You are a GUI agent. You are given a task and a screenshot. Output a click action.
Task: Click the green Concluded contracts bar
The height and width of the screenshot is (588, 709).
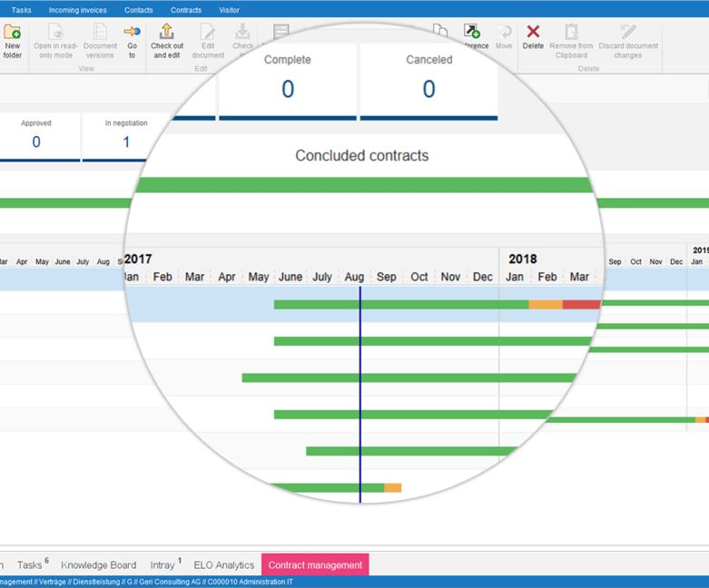(x=364, y=185)
